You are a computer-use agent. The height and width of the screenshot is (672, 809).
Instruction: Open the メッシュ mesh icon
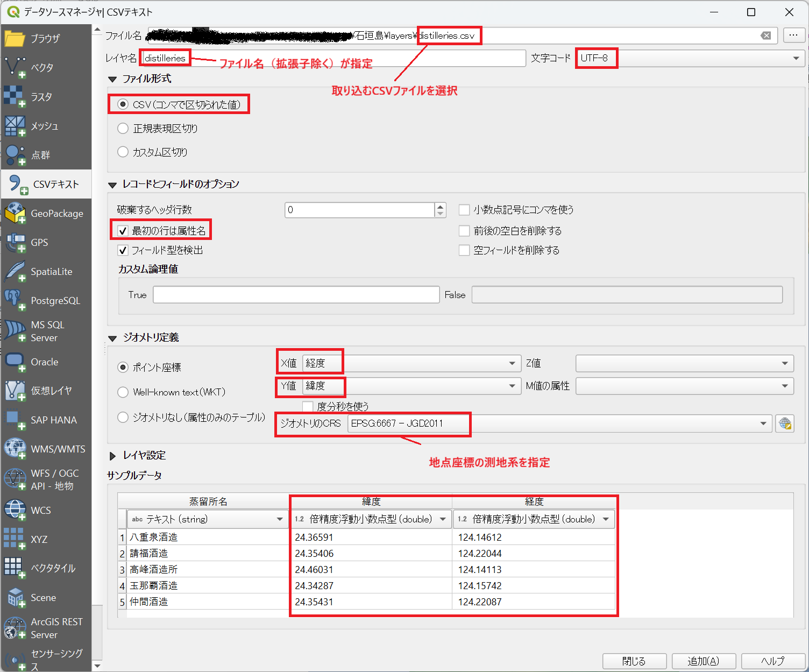pyautogui.click(x=15, y=126)
